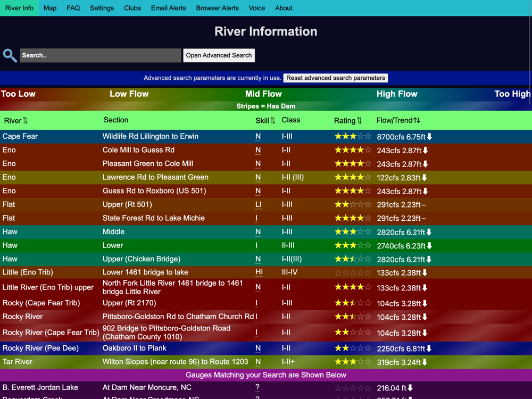Click class III-IV in Little (Eno Trib) row
This screenshot has height=399, width=532.
tap(289, 272)
